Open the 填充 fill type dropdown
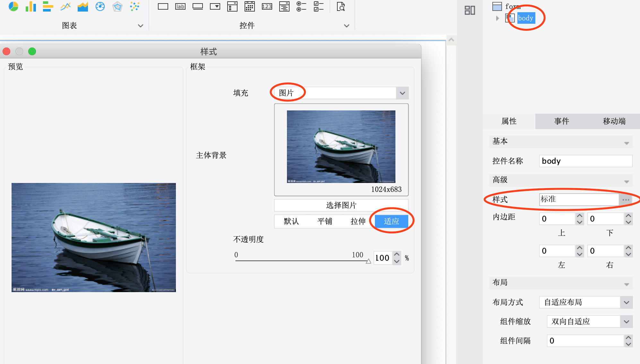This screenshot has height=364, width=640. coord(402,93)
